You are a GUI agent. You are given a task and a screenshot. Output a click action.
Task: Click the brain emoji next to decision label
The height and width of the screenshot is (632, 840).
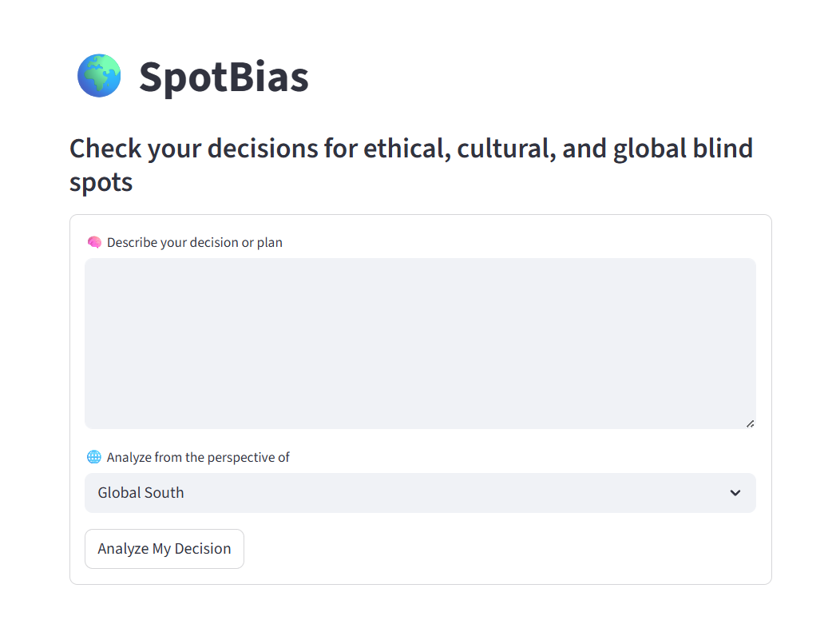pos(94,243)
